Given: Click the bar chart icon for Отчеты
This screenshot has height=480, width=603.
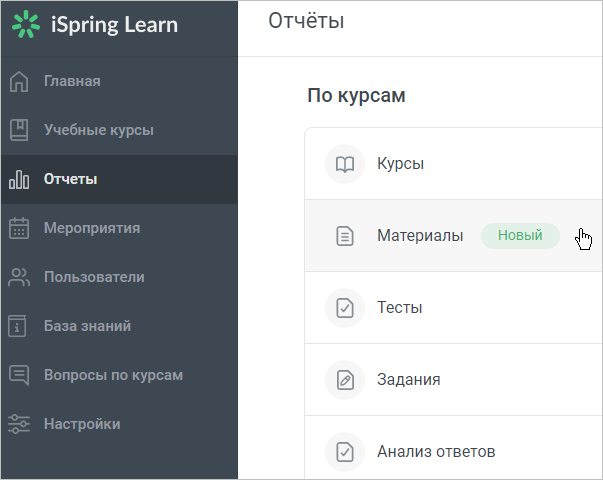Looking at the screenshot, I should point(19,180).
